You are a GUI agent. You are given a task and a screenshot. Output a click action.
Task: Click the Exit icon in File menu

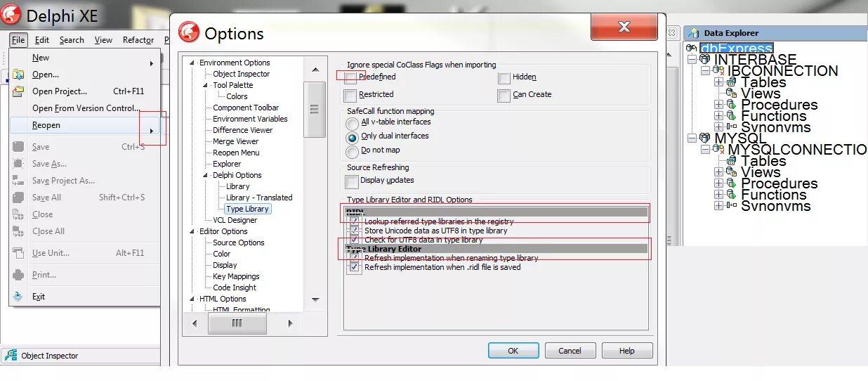[19, 297]
